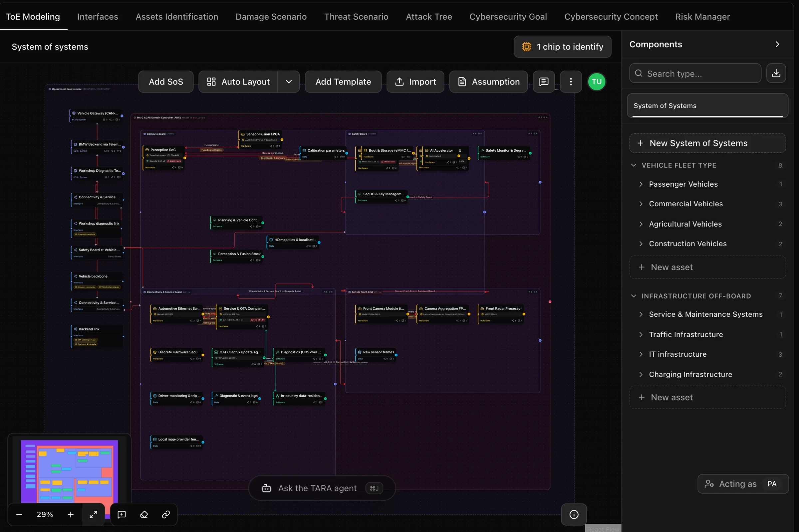Zoom in with the plus button
The height and width of the screenshot is (532, 799).
point(70,514)
